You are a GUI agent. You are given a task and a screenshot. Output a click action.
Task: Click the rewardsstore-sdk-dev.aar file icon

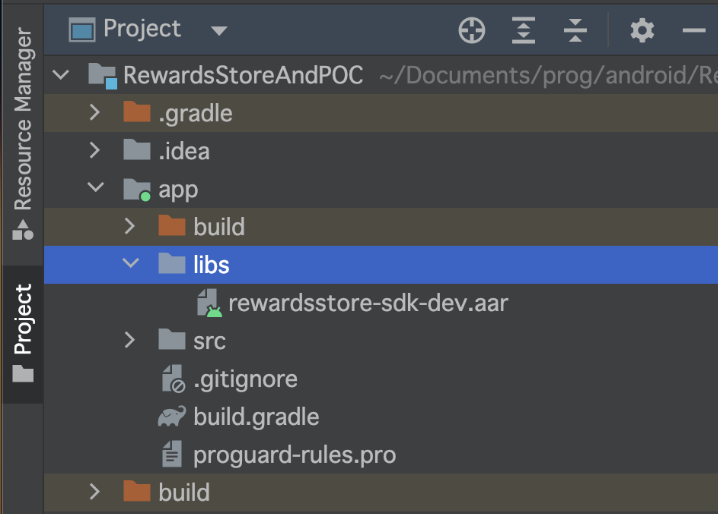tap(209, 303)
